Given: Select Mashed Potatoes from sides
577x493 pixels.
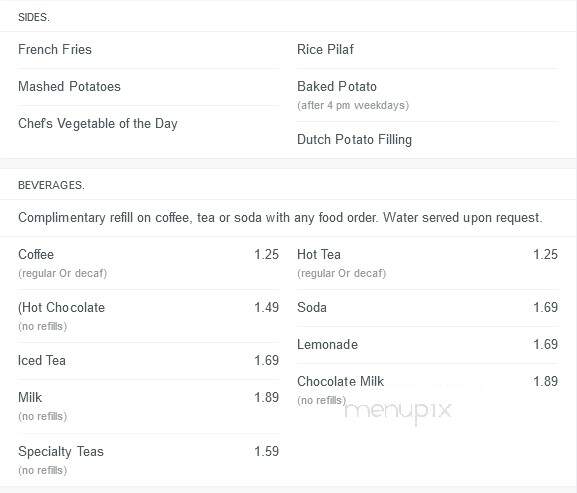Looking at the screenshot, I should (x=69, y=86).
